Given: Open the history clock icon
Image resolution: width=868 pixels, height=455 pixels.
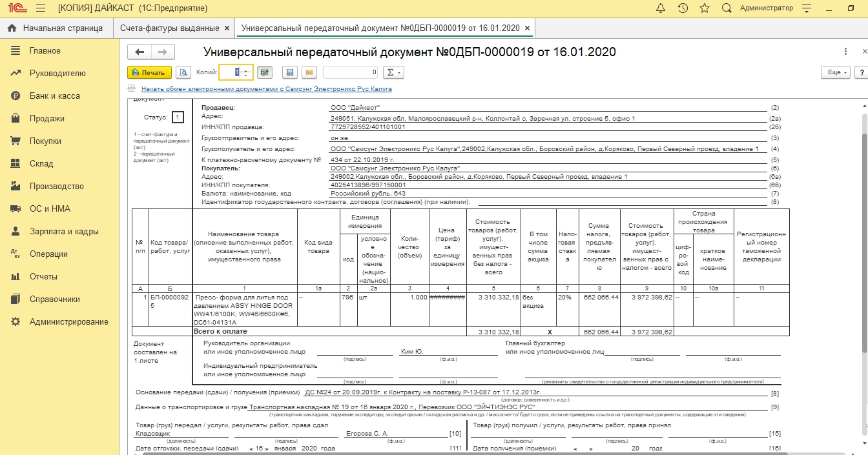Looking at the screenshot, I should tap(683, 8).
